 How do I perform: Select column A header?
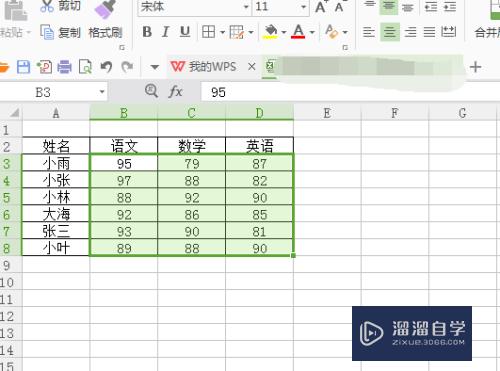(x=56, y=113)
